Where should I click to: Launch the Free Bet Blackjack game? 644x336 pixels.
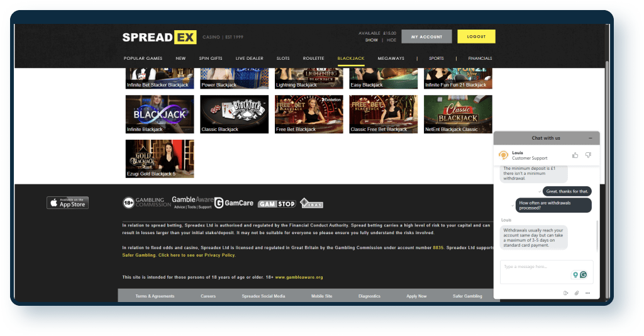(309, 114)
